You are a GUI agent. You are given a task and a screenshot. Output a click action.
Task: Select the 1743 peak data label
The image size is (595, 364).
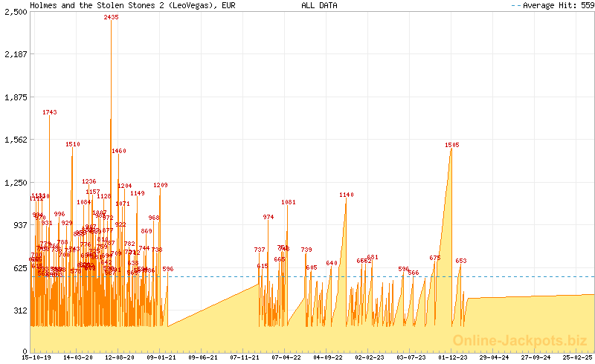50,112
